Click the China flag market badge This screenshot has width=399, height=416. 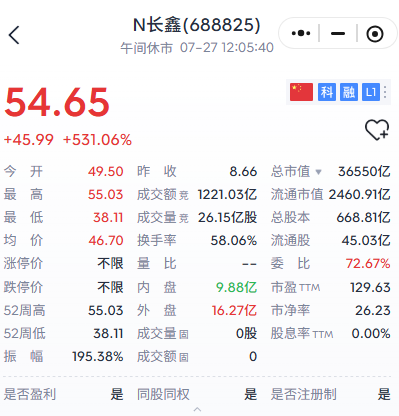click(x=301, y=92)
